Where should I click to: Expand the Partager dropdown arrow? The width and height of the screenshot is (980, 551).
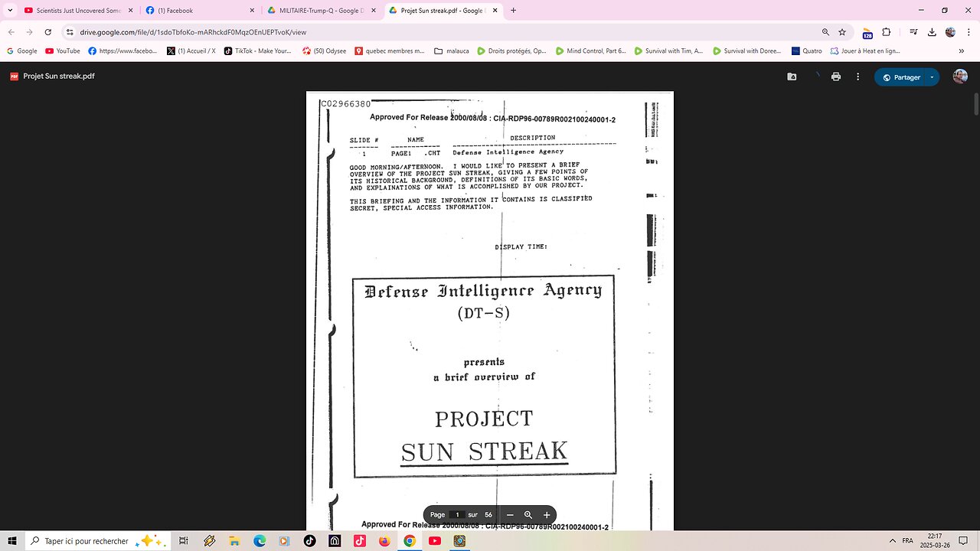(932, 77)
